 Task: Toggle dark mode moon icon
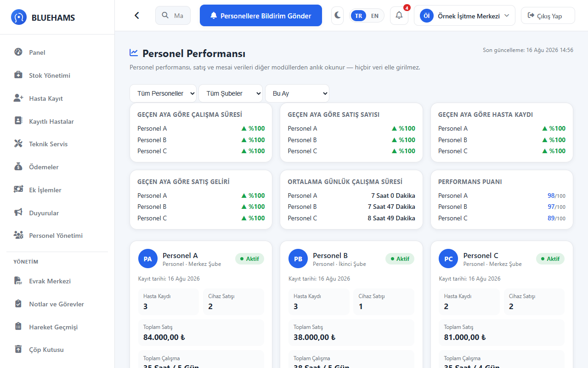click(337, 16)
